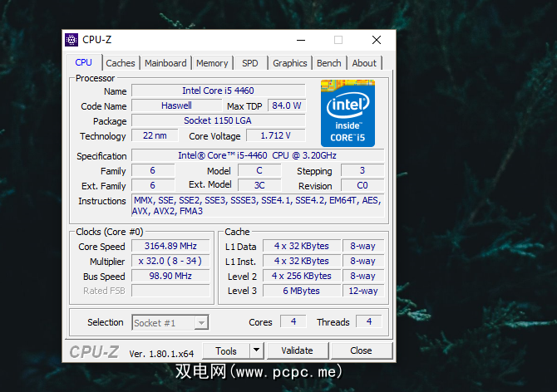The image size is (557, 392).
Task: Click the Ver. 1.80.1.x64 version text
Action: point(161,354)
